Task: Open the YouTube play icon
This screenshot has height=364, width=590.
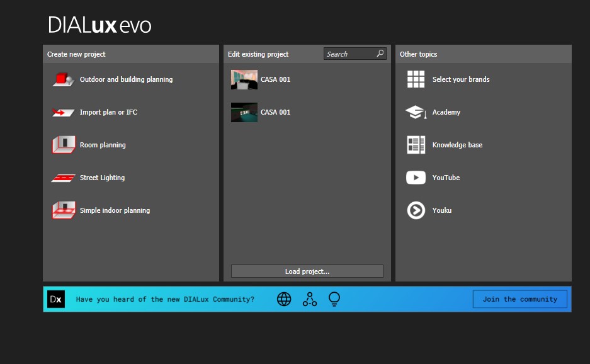Action: [416, 178]
